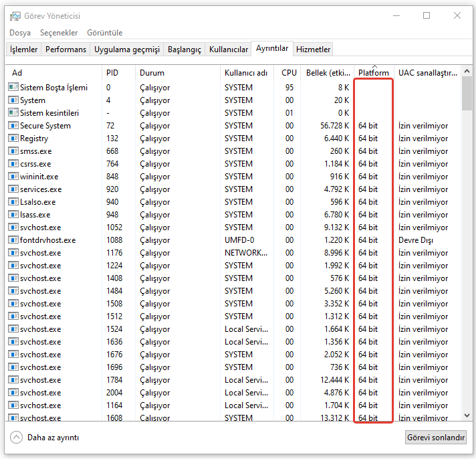Click the Lsalso.exe process icon

(13, 202)
